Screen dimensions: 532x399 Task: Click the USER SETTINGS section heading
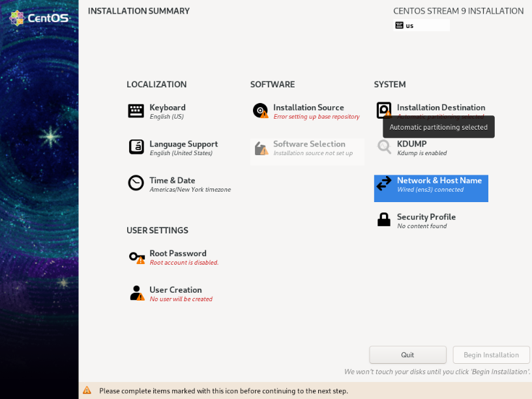click(x=157, y=230)
